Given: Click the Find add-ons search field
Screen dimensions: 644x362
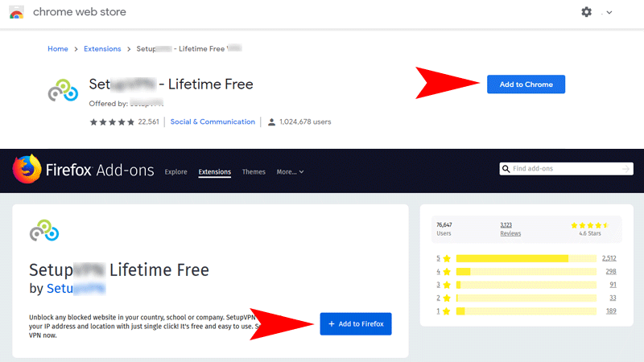Looking at the screenshot, I should click(x=566, y=169).
